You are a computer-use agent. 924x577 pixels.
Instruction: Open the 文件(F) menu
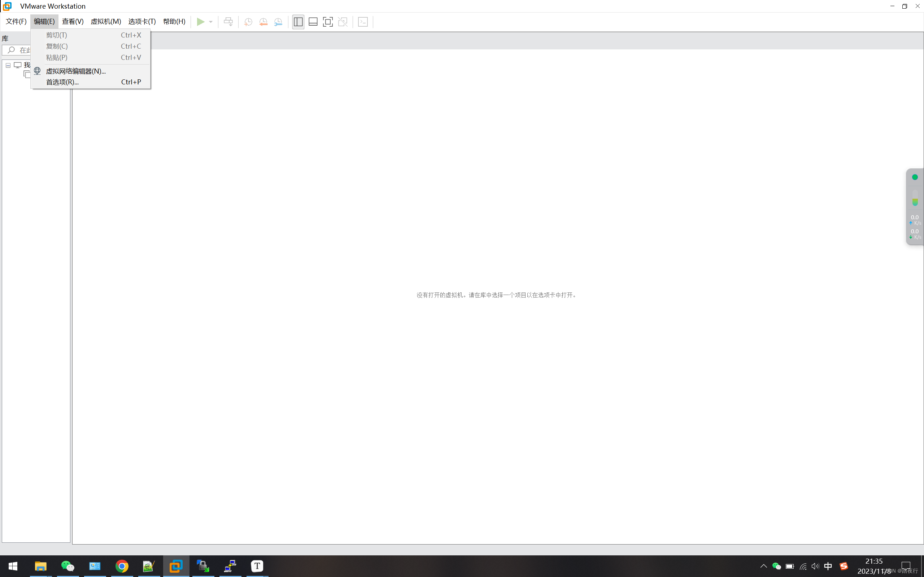pyautogui.click(x=16, y=21)
